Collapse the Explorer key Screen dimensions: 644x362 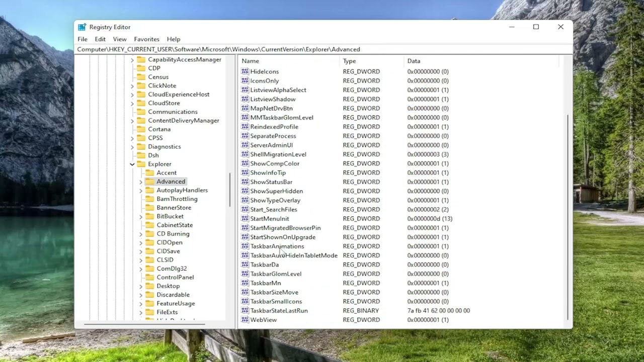click(x=132, y=164)
